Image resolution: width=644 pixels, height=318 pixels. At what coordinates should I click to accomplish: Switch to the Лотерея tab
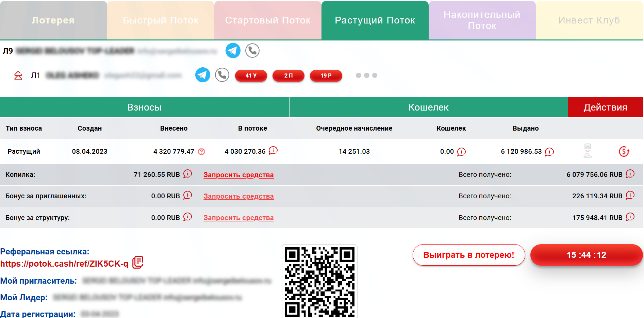(53, 20)
